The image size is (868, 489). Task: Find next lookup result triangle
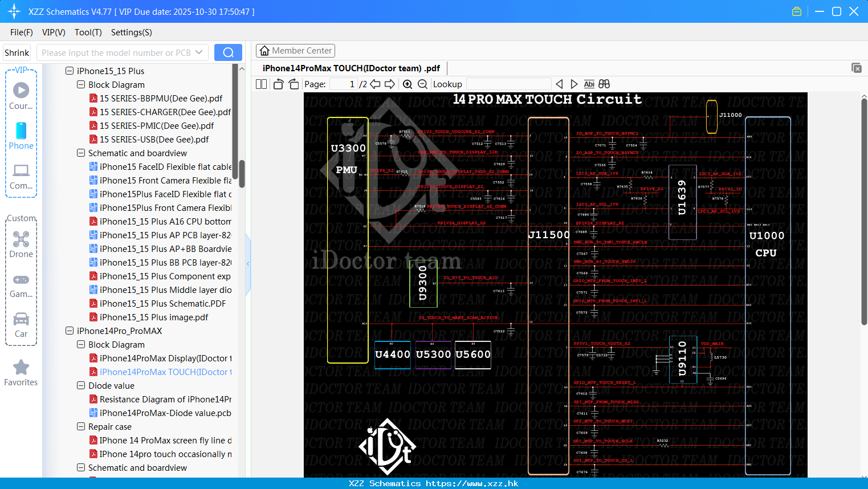click(x=574, y=84)
